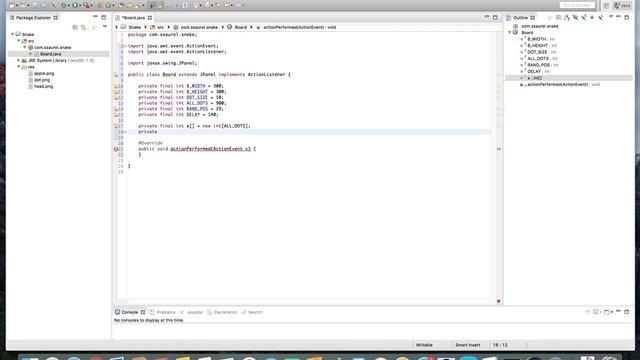Screen dimensions: 640x360
Task: Select DELAY field in Outline
Action: (534, 71)
